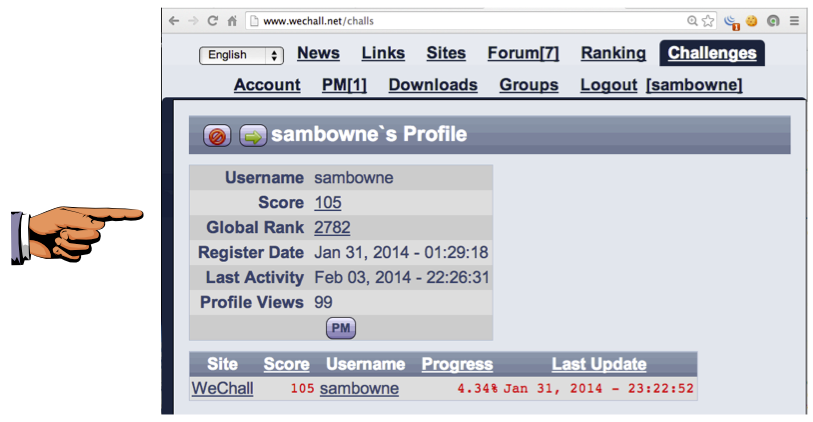813x422 pixels.
Task: Click the Global Rank 2782 link
Action: (332, 227)
